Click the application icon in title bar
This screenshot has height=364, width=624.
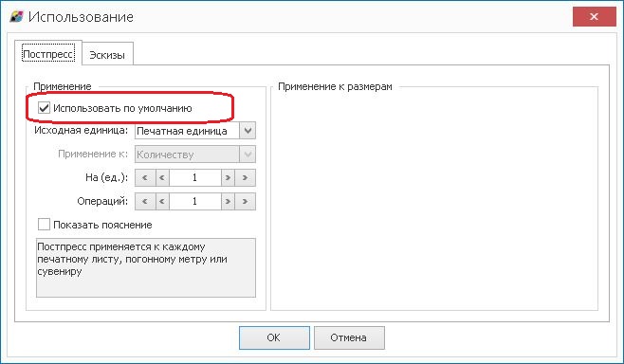point(16,17)
